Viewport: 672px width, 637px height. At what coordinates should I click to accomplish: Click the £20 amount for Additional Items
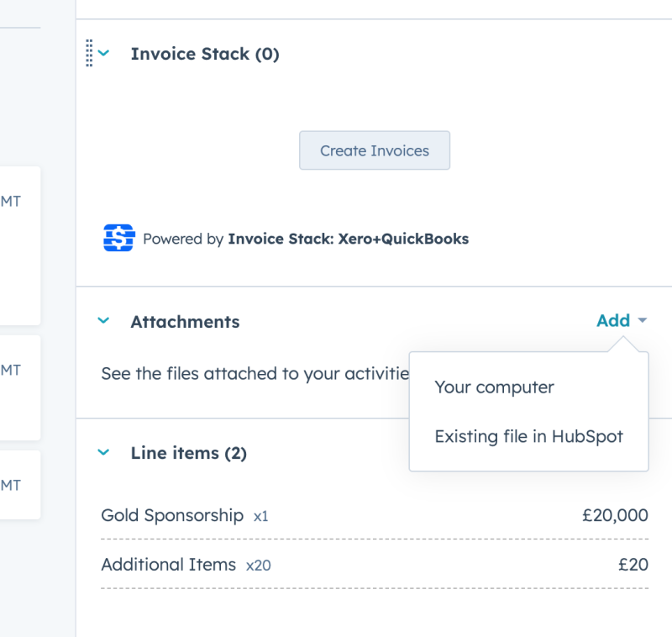coord(636,565)
